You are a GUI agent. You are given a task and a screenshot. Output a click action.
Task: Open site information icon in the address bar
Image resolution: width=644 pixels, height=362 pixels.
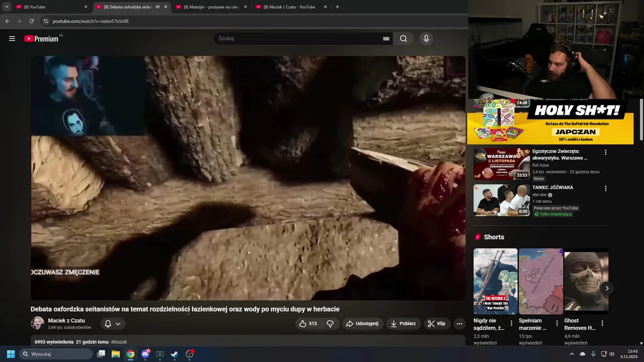pos(46,21)
